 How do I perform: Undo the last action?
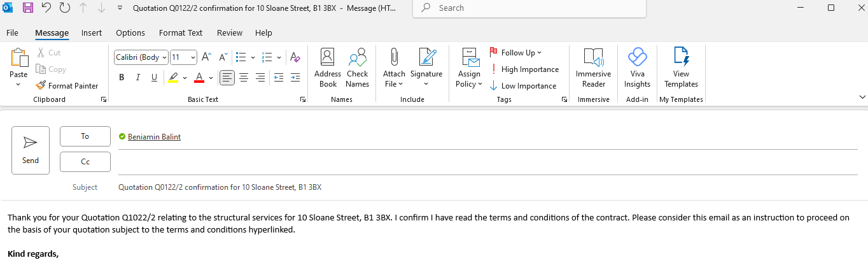click(x=46, y=8)
